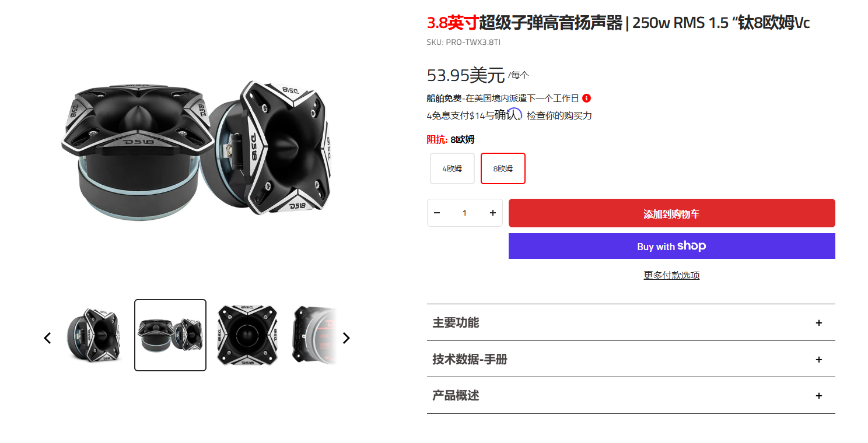Click the plus icon beside 产品概述

pyautogui.click(x=819, y=396)
